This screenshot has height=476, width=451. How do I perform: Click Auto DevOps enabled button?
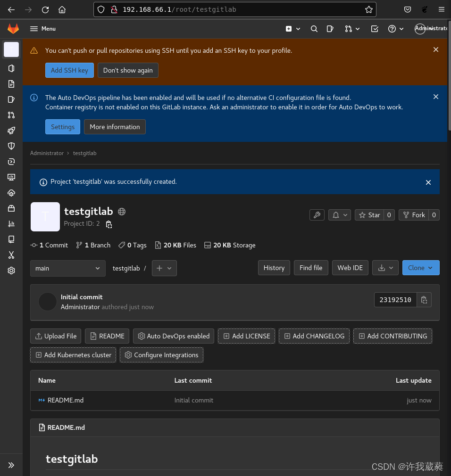[x=174, y=336]
